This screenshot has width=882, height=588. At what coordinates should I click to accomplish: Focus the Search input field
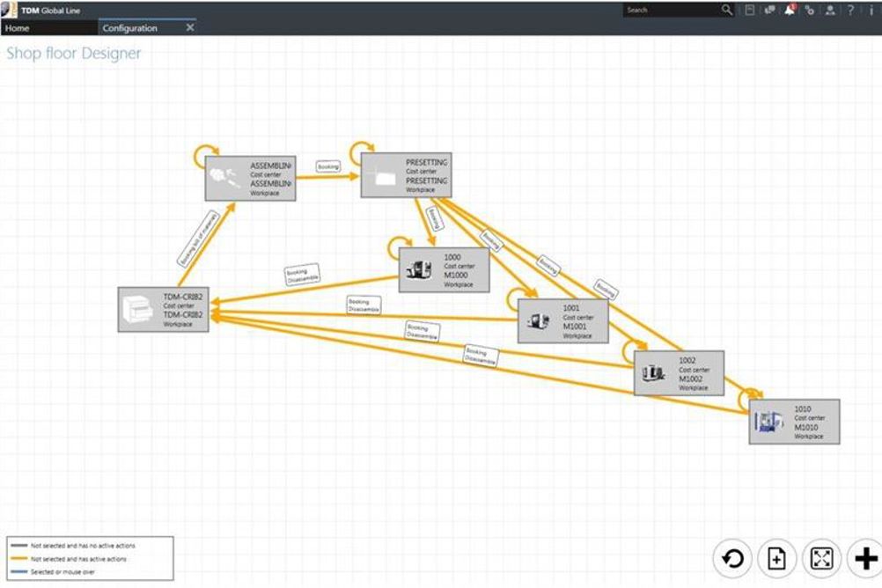(x=671, y=11)
